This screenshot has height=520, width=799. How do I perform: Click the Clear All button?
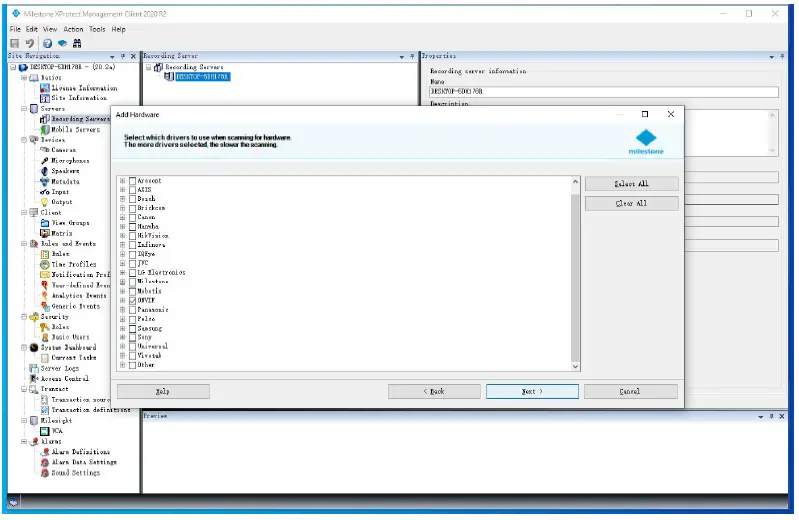(631, 203)
